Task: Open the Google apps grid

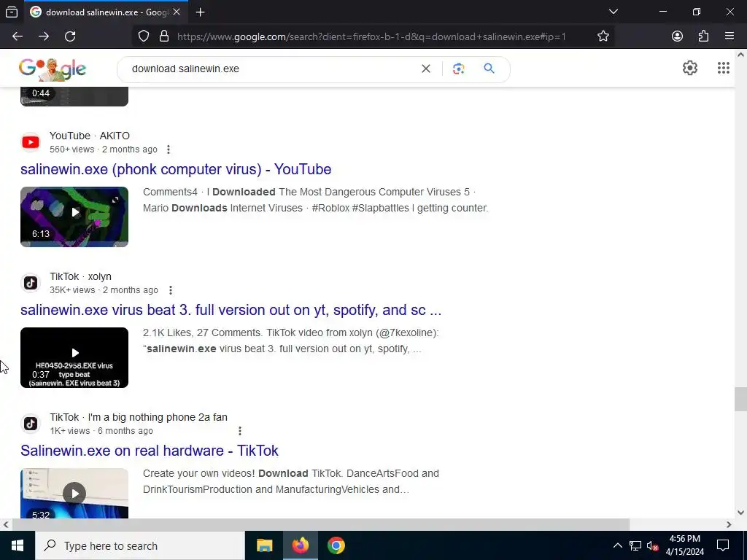Action: 723,68
